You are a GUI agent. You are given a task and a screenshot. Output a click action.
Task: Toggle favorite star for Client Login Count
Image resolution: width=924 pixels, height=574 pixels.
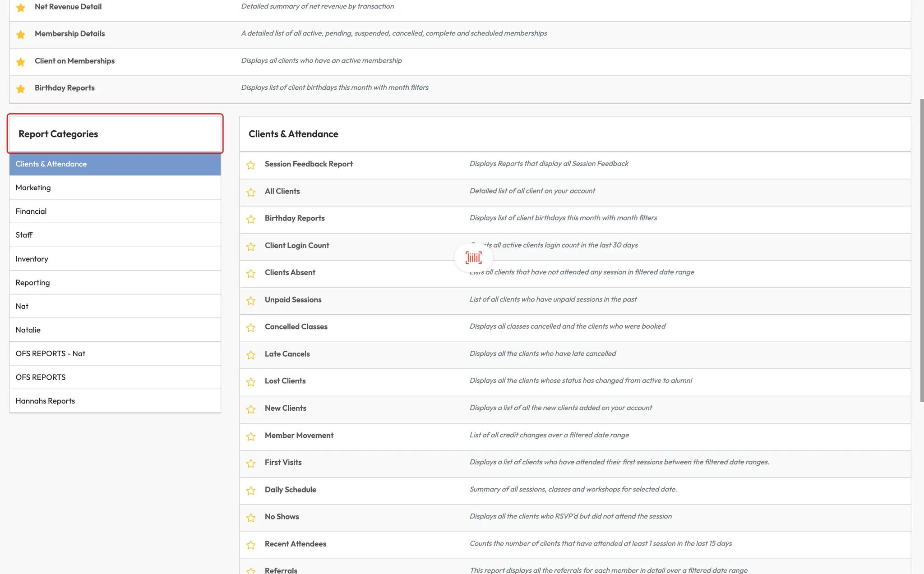(x=251, y=246)
